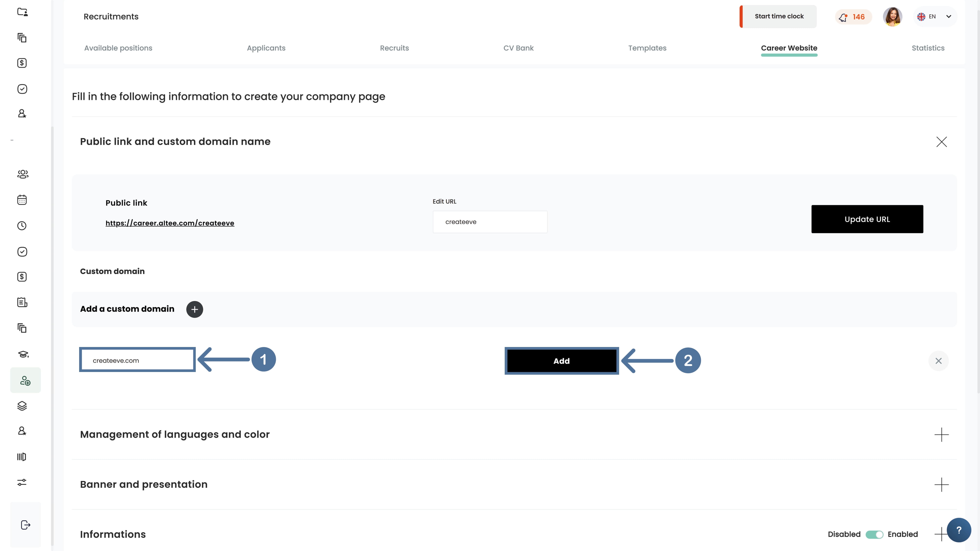The width and height of the screenshot is (980, 551).
Task: Open the graduation cap training icon
Action: pos(23,354)
